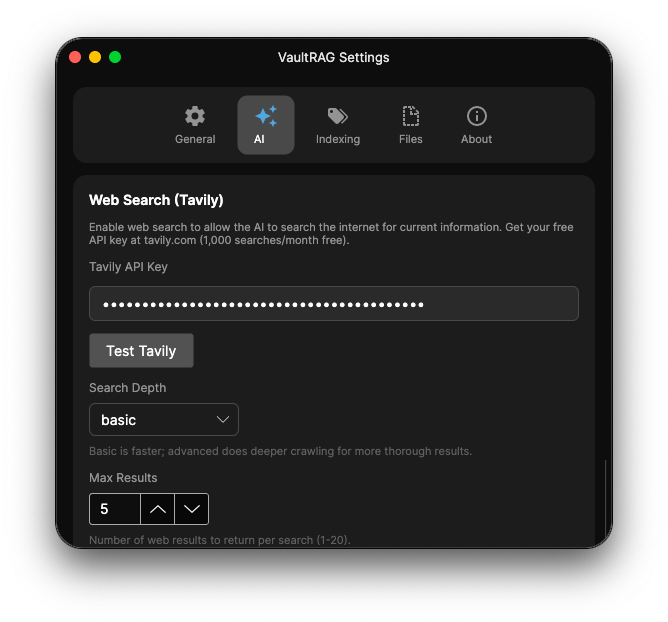Image resolution: width=668 pixels, height=622 pixels.
Task: Click the VaultRAG Settings window title
Action: coord(334,57)
